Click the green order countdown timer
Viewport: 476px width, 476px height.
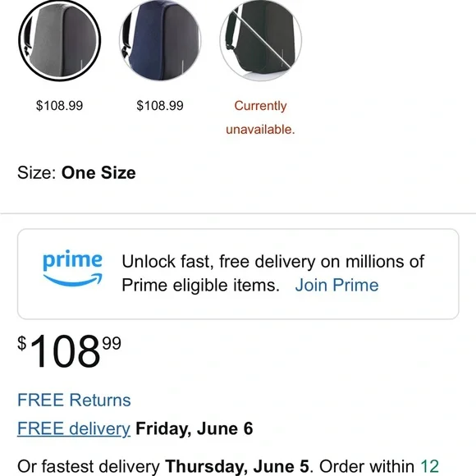(x=429, y=466)
